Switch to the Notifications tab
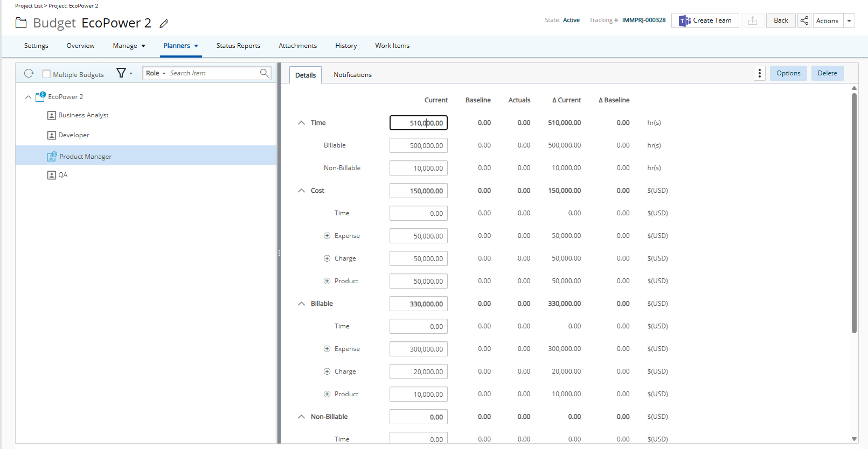Viewport: 868px width, 449px height. (352, 75)
